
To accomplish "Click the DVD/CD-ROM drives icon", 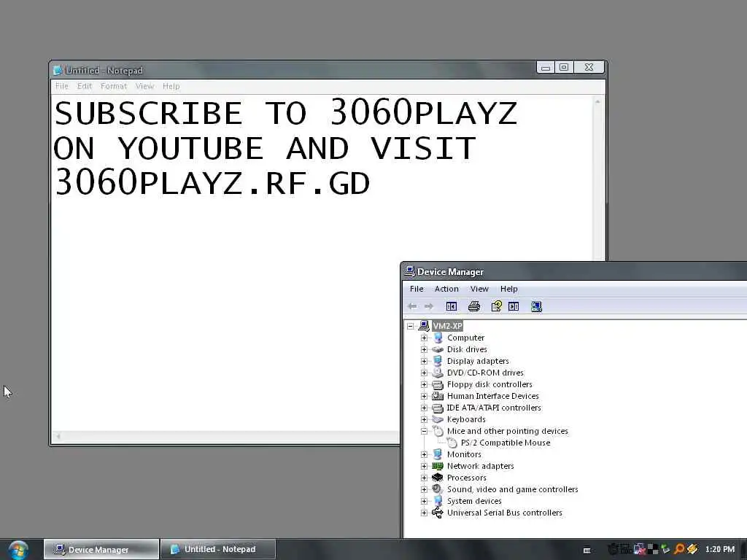I will [x=438, y=373].
